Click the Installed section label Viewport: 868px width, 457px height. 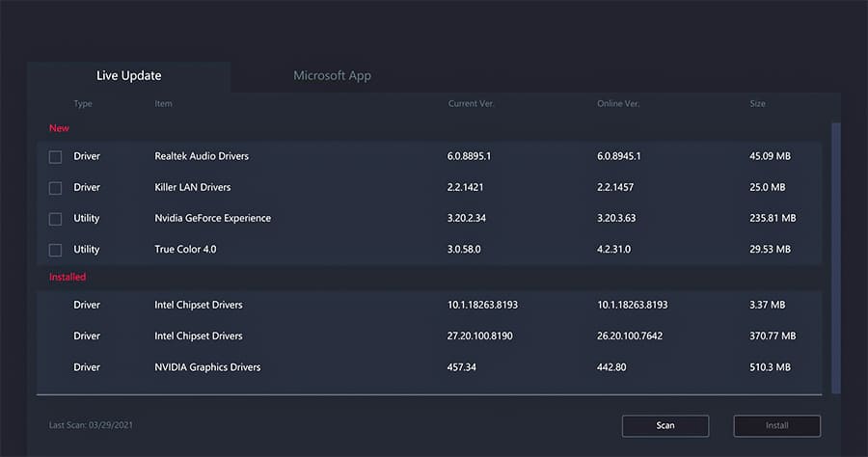click(x=68, y=277)
